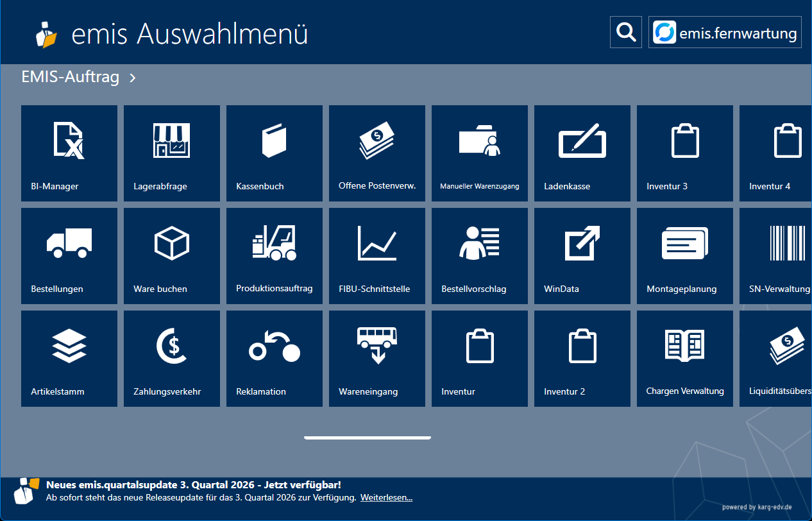
Task: Open the Artikelstamm layers tile
Action: click(69, 359)
